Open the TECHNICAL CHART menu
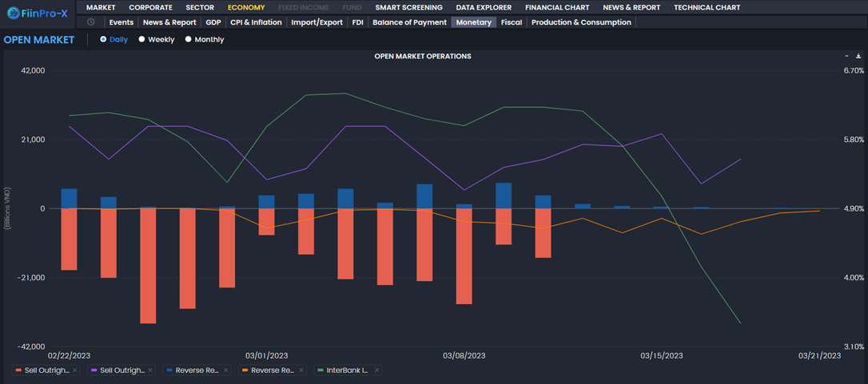 (707, 7)
